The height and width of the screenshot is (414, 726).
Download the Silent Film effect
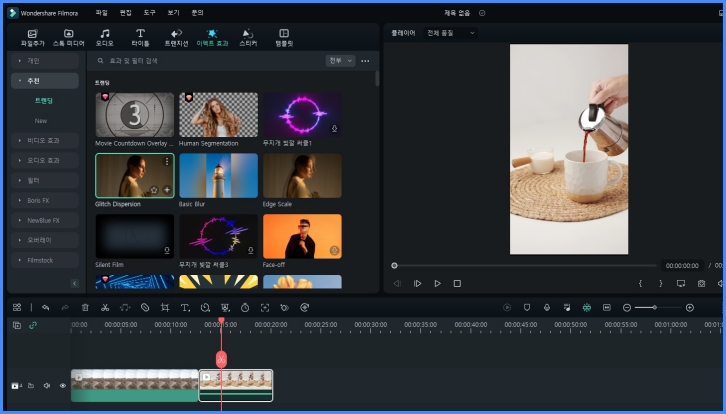(167, 251)
